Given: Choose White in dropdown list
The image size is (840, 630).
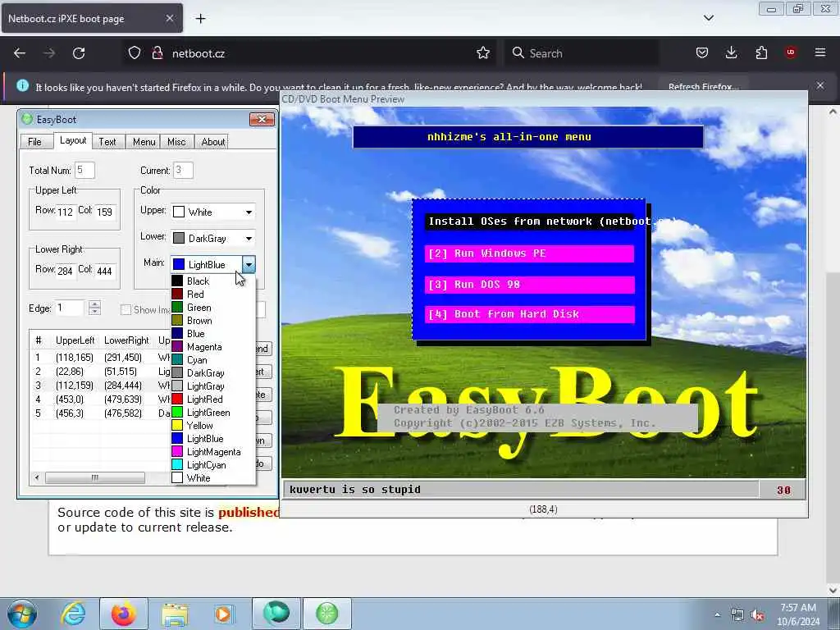Looking at the screenshot, I should tap(212, 478).
